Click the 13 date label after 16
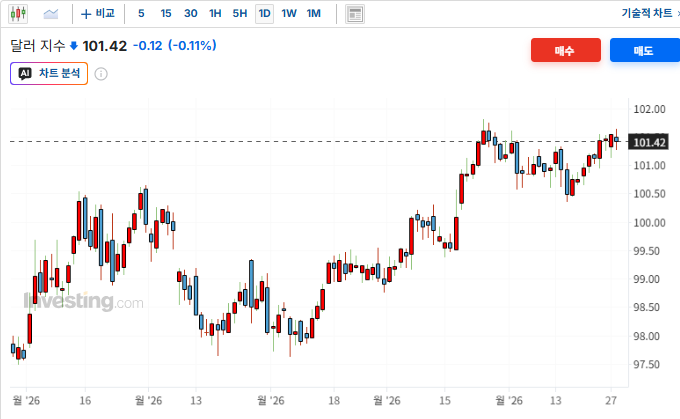The height and width of the screenshot is (419, 680). coord(196,400)
